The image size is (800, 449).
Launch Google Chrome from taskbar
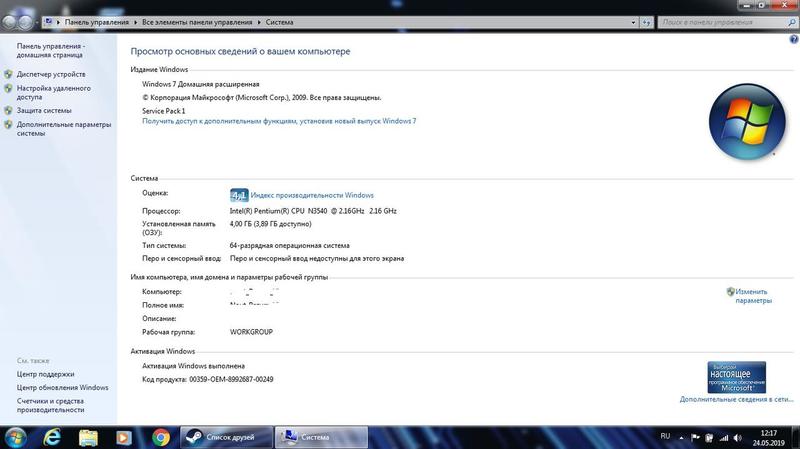pos(161,438)
